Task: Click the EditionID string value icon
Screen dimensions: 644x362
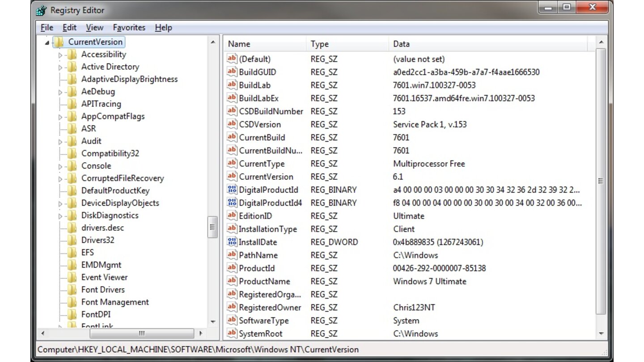Action: point(232,215)
